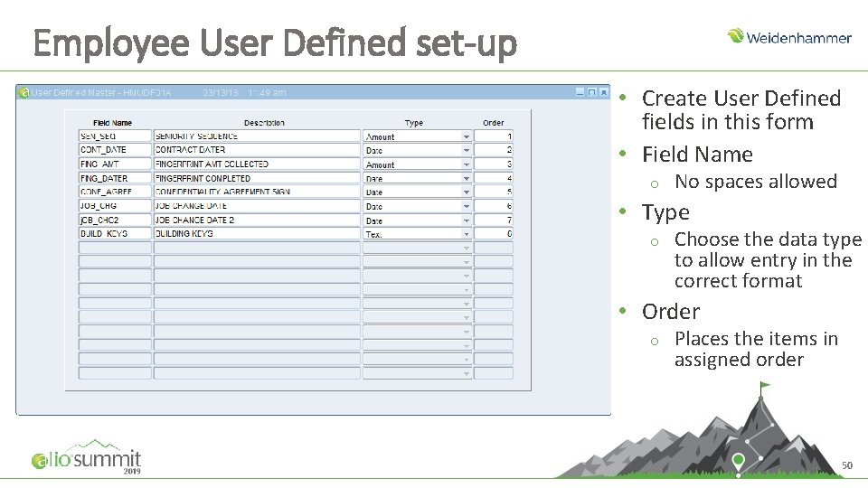Screen dimensions: 868x488
Task: Select the SEN_SEQ field name cell
Action: (x=115, y=136)
